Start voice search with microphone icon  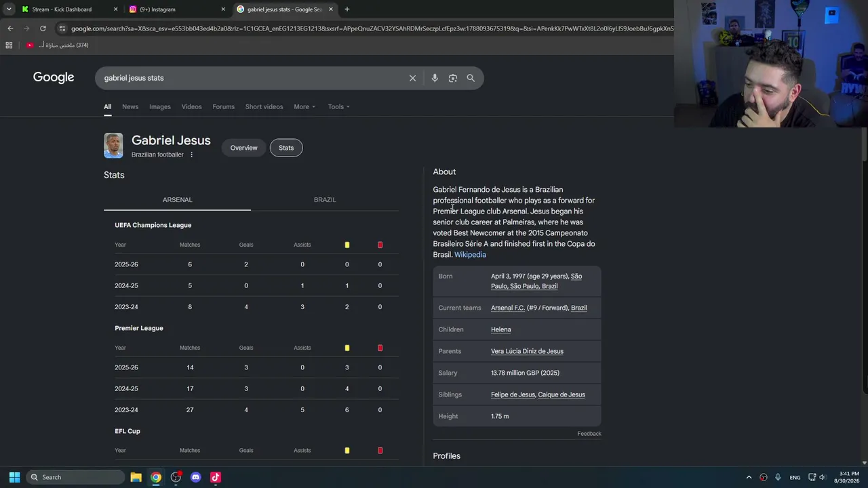click(435, 78)
